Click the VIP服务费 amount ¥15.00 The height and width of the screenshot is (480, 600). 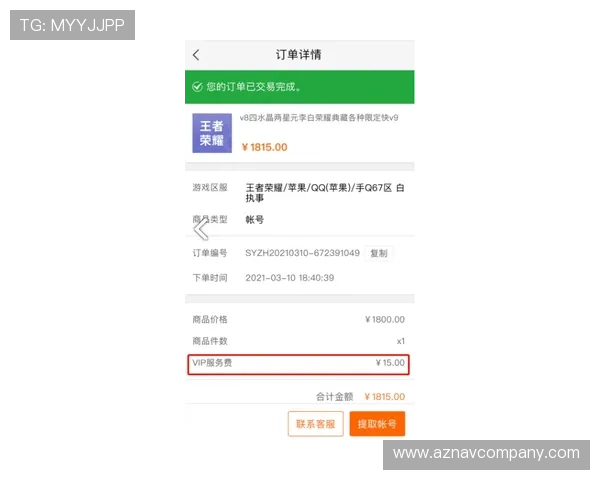coord(390,362)
